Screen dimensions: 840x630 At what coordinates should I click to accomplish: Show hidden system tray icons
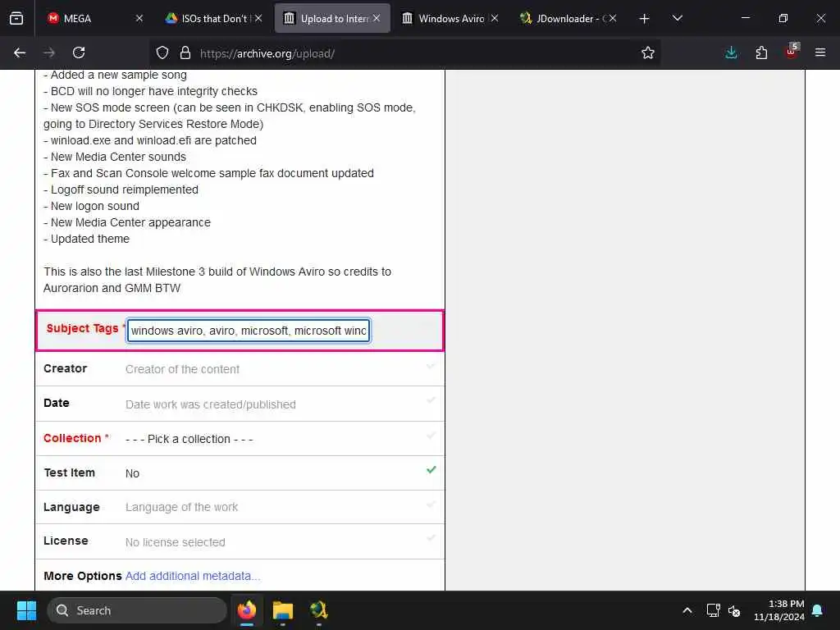pos(687,610)
